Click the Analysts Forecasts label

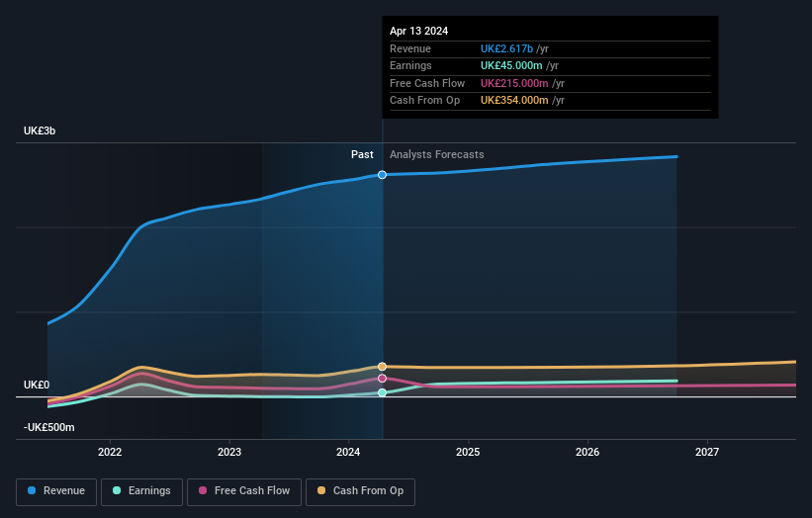436,155
